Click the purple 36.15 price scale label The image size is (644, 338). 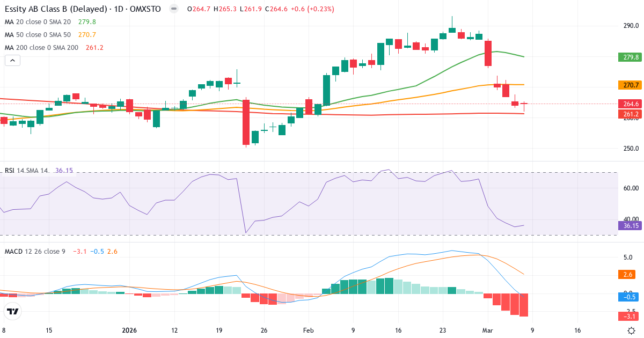629,226
